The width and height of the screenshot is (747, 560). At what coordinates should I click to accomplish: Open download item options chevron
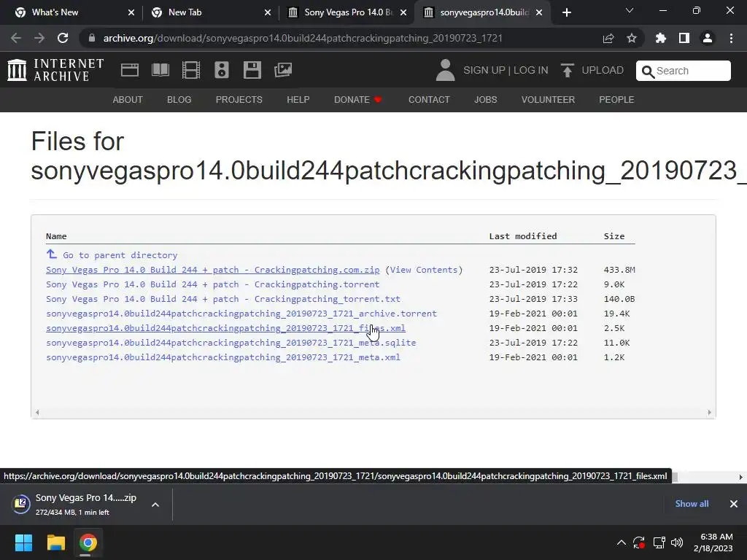(155, 505)
